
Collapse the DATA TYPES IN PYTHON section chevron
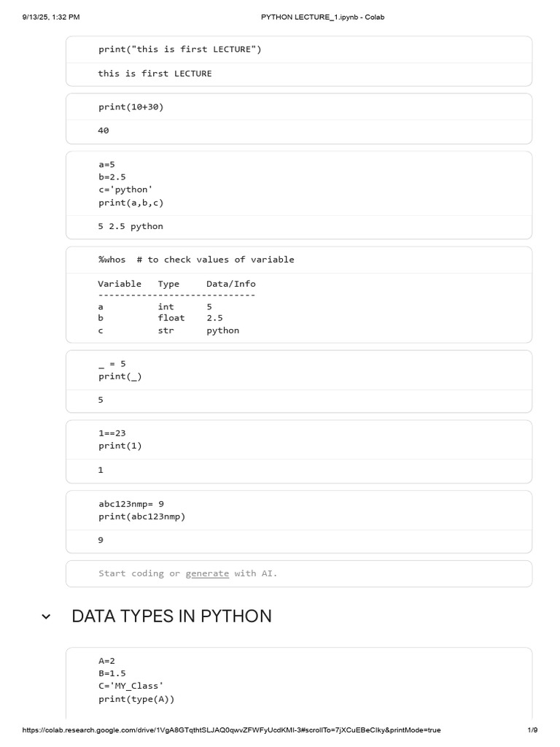[46, 616]
